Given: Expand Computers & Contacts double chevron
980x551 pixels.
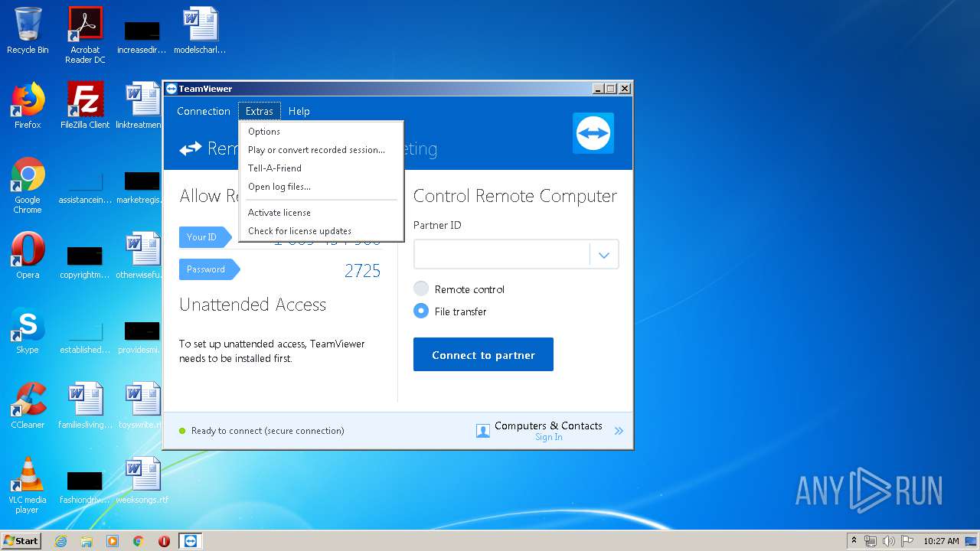Looking at the screenshot, I should point(619,432).
